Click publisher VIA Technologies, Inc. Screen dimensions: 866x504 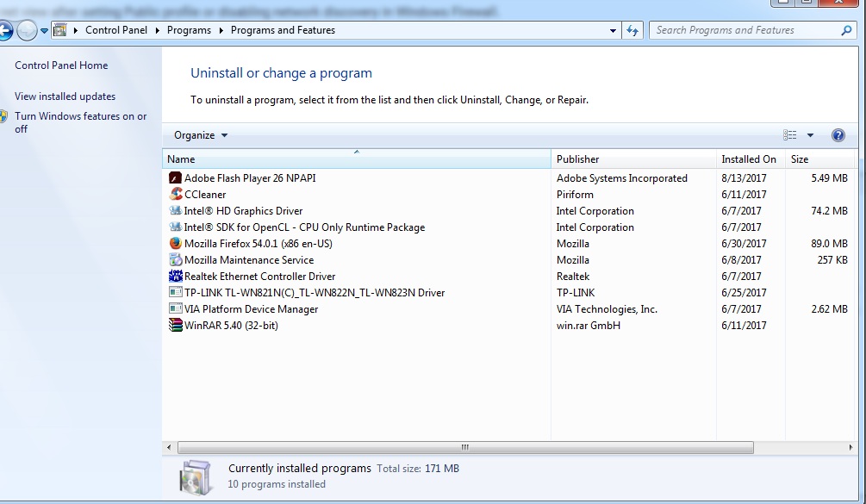pos(607,309)
